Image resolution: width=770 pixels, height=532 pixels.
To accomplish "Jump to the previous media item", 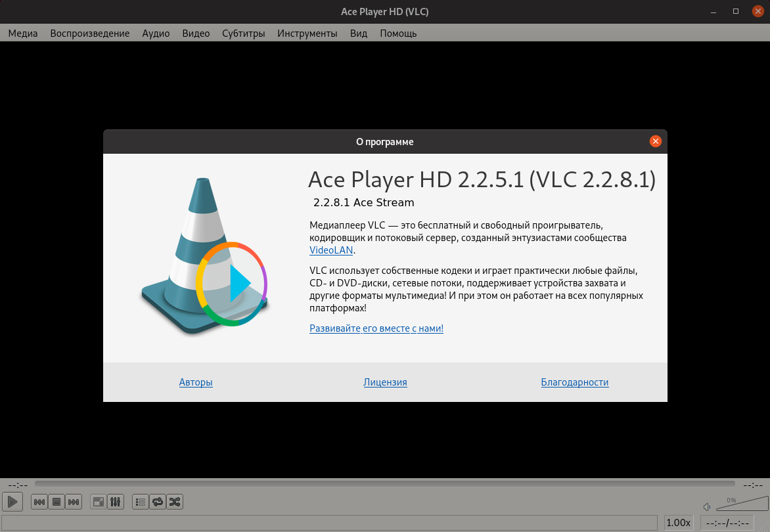I will point(39,502).
